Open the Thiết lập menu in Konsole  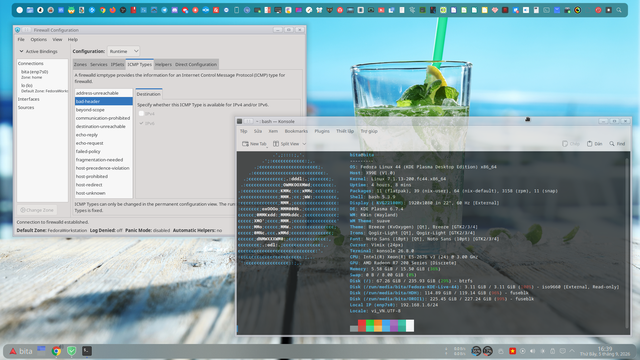[345, 131]
